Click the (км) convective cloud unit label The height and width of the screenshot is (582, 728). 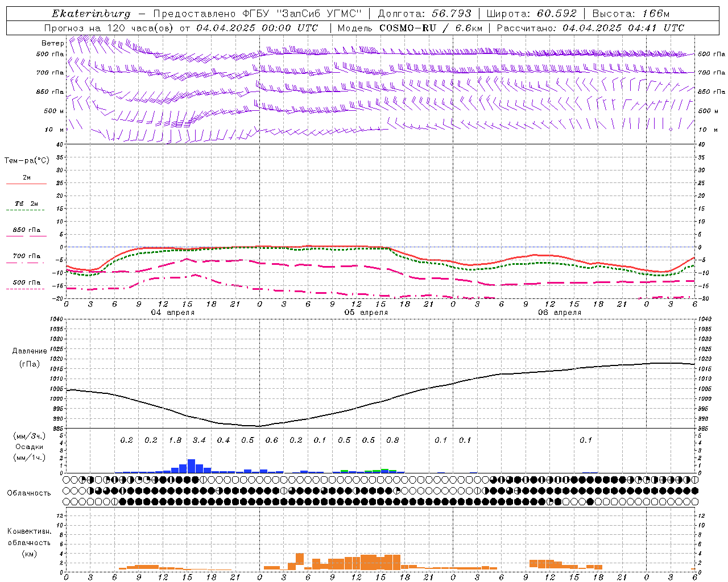(x=29, y=554)
